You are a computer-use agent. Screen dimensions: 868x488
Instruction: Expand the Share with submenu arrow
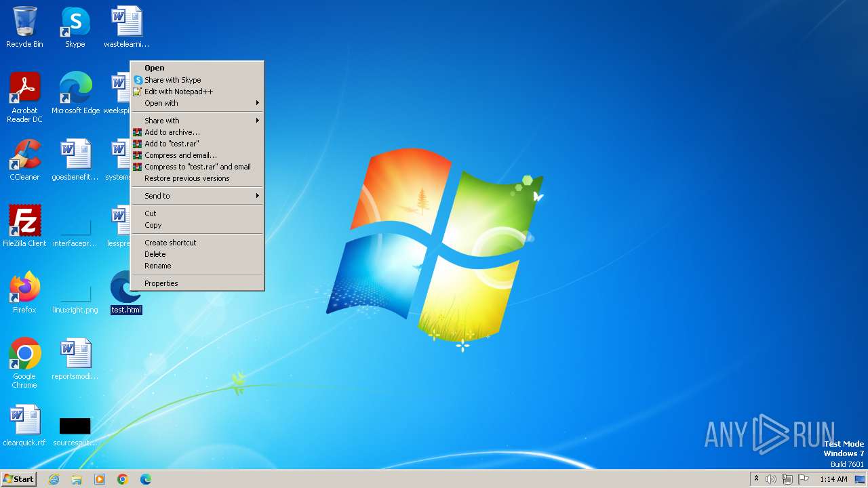pyautogui.click(x=258, y=121)
